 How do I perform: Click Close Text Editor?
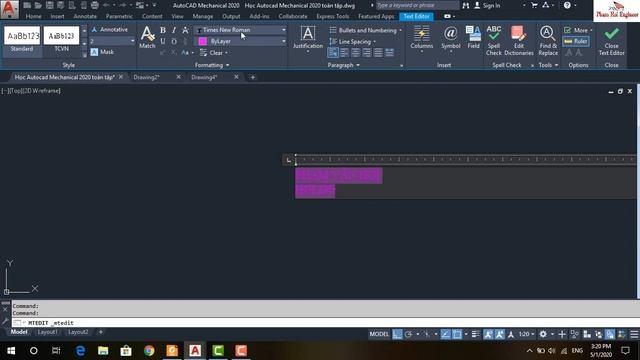(x=611, y=40)
